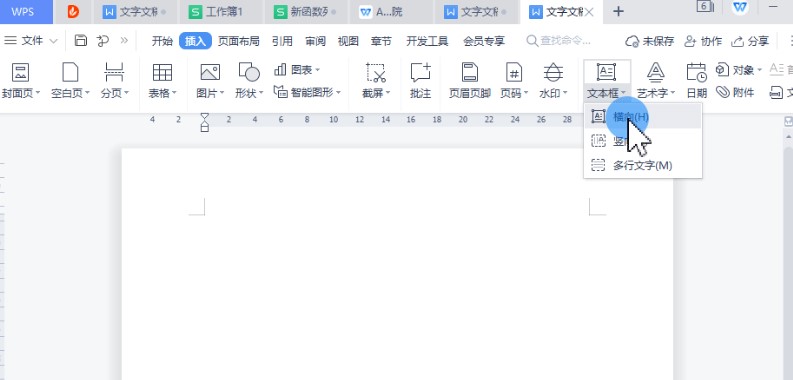This screenshot has width=793, height=380.
Task: Open a new document tab (+)
Action: point(618,12)
